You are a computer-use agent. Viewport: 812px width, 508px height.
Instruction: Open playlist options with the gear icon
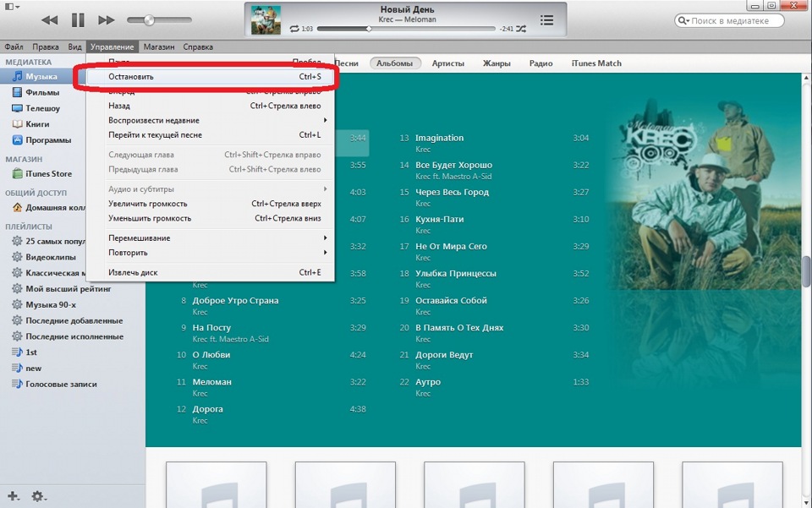[36, 496]
